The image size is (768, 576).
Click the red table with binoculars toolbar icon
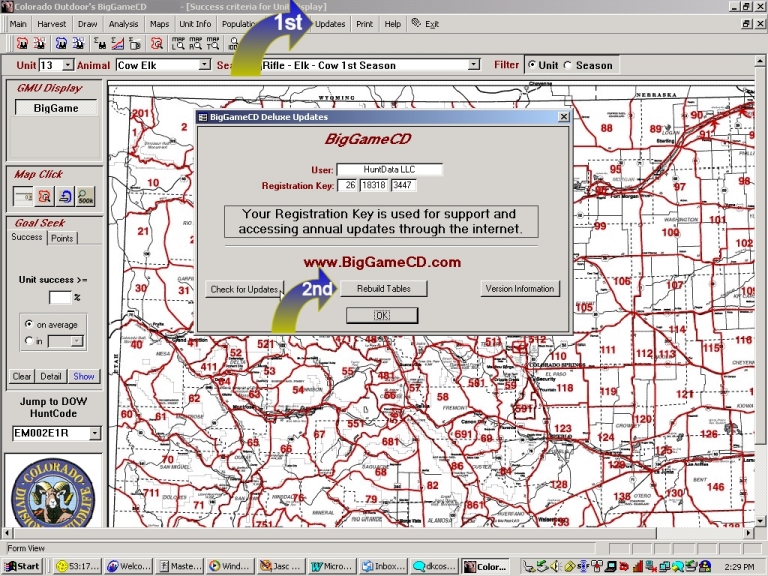pos(39,43)
